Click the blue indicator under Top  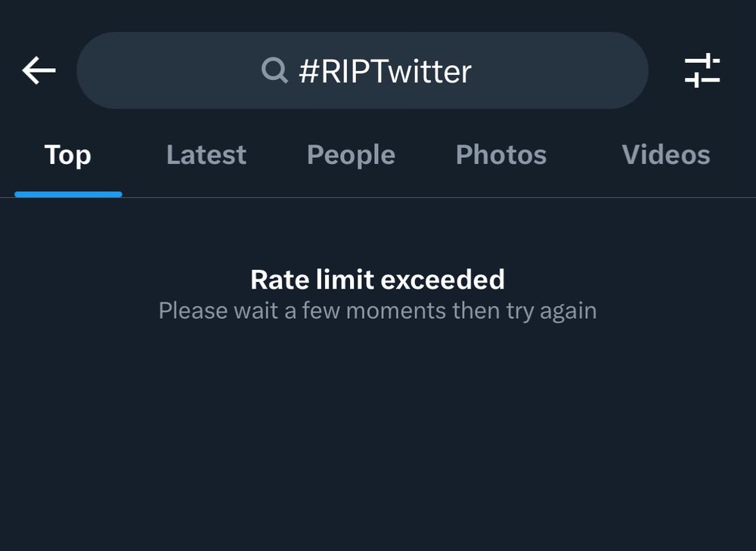tap(68, 194)
